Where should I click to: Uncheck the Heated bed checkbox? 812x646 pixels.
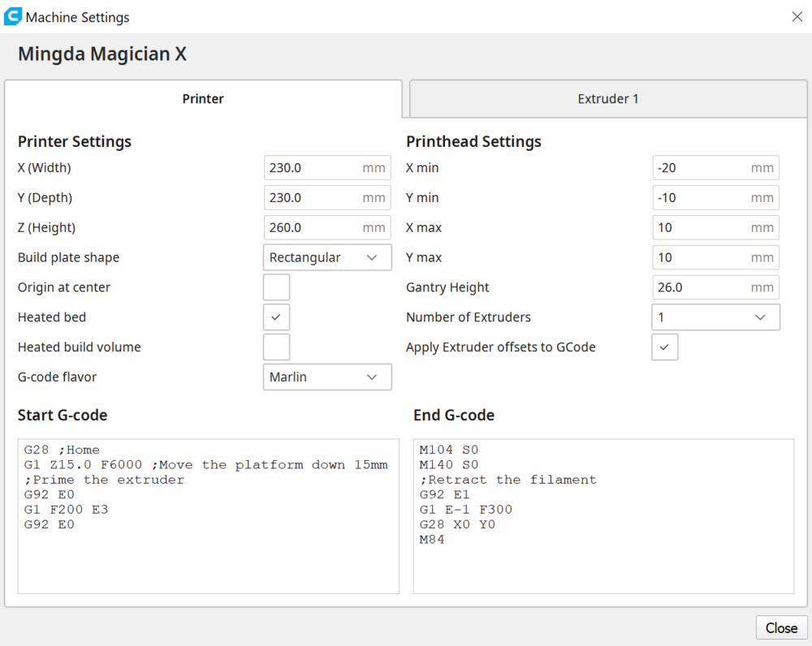click(x=276, y=317)
